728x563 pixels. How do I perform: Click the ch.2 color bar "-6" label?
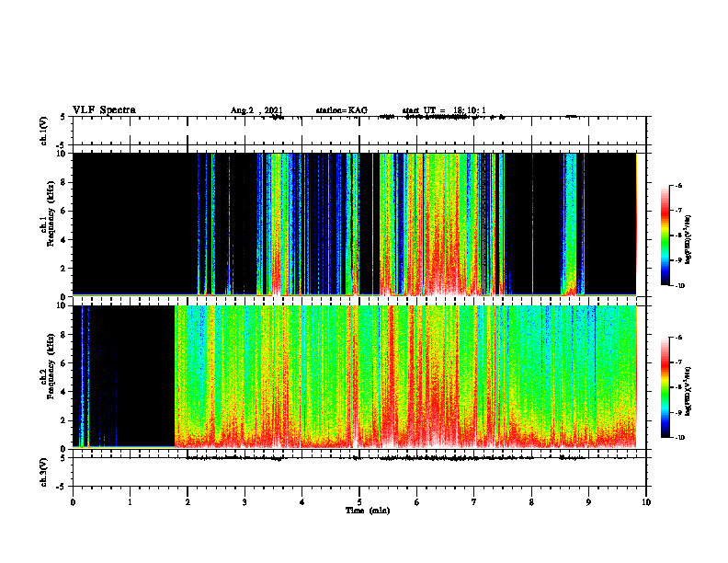[x=678, y=338]
